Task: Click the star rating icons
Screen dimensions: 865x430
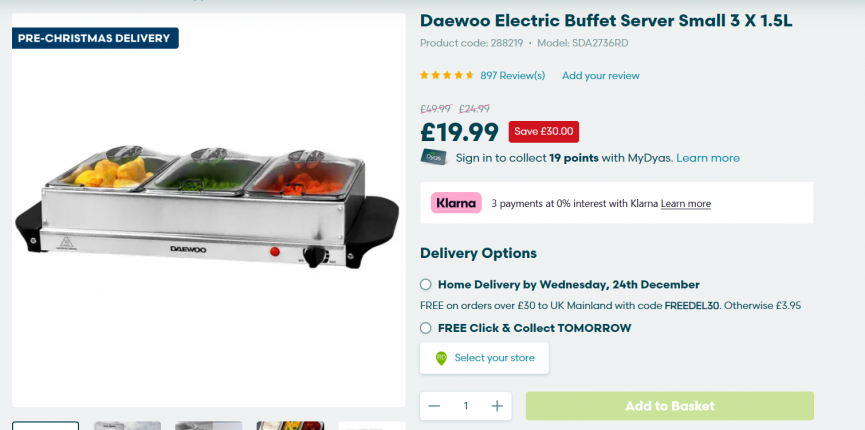Action: [x=447, y=76]
